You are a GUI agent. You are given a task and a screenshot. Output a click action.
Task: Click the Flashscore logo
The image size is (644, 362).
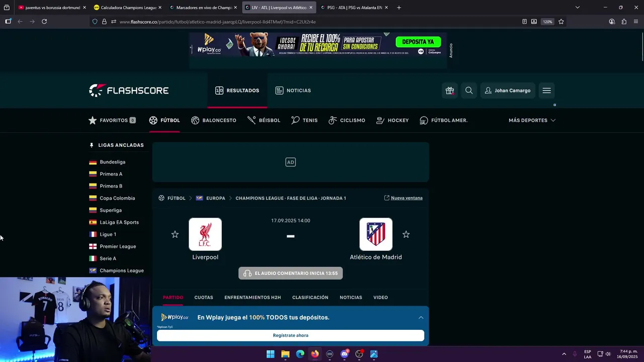129,90
